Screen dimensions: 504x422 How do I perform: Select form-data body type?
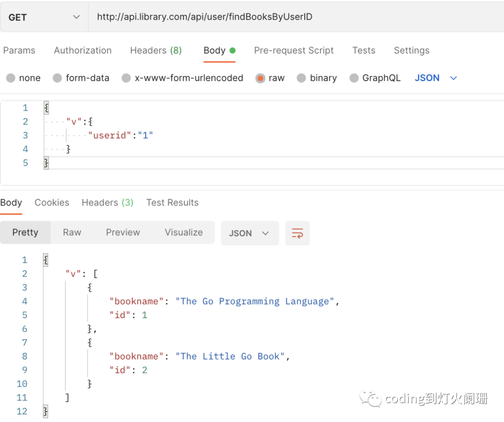tap(81, 78)
